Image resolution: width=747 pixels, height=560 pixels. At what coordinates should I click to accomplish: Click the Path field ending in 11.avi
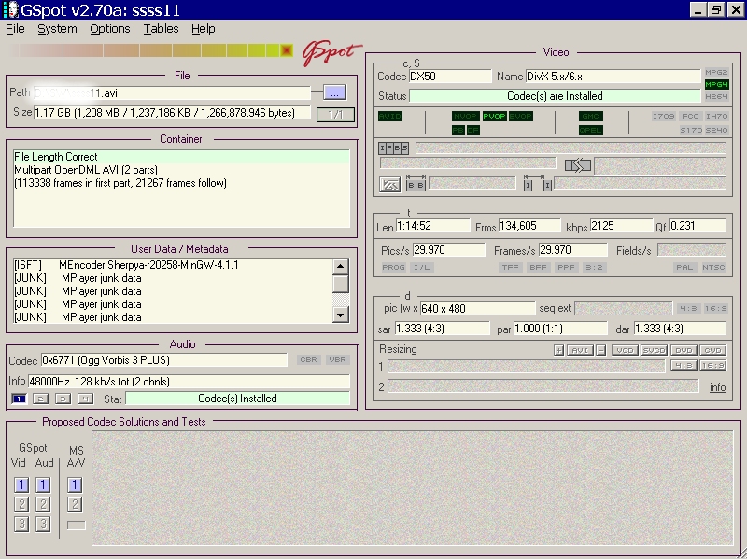172,93
